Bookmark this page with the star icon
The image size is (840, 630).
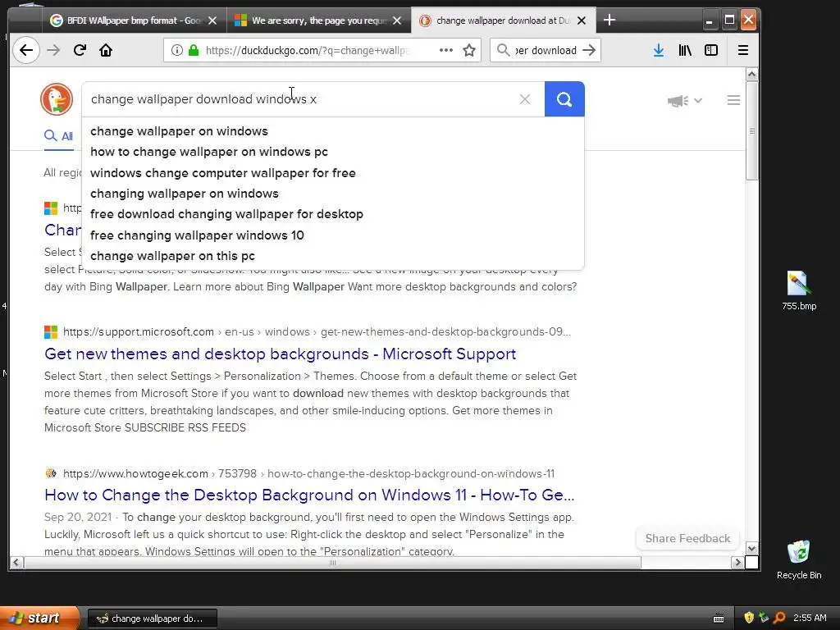click(x=469, y=50)
